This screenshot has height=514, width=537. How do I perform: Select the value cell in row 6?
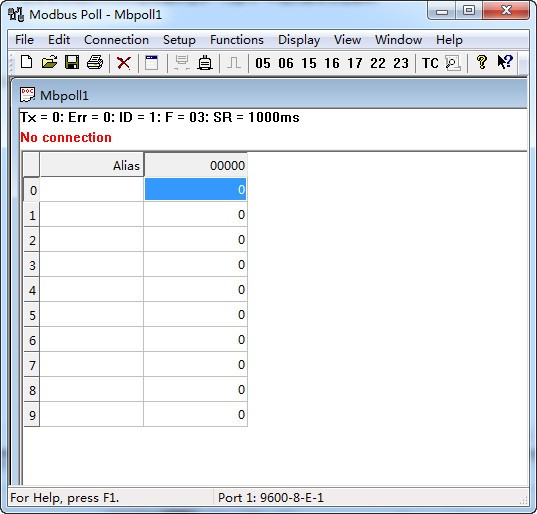[x=195, y=339]
